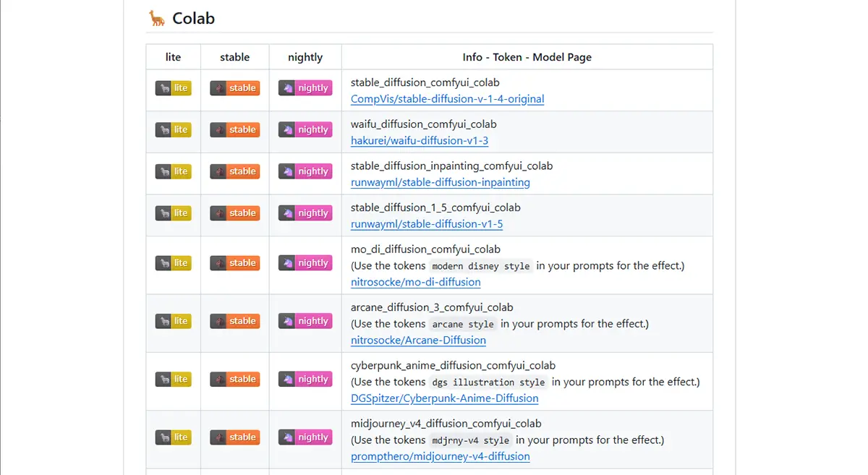Click the "stable" column header
The width and height of the screenshot is (868, 475).
click(235, 57)
